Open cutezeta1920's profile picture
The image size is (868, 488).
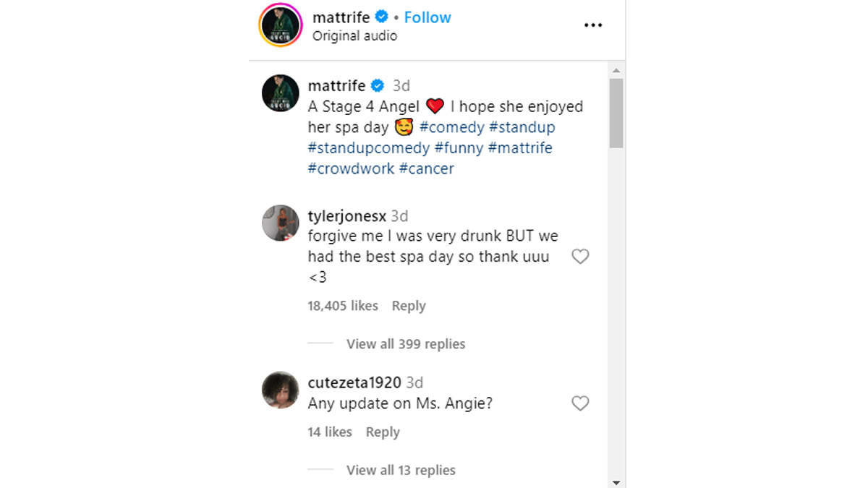280,390
